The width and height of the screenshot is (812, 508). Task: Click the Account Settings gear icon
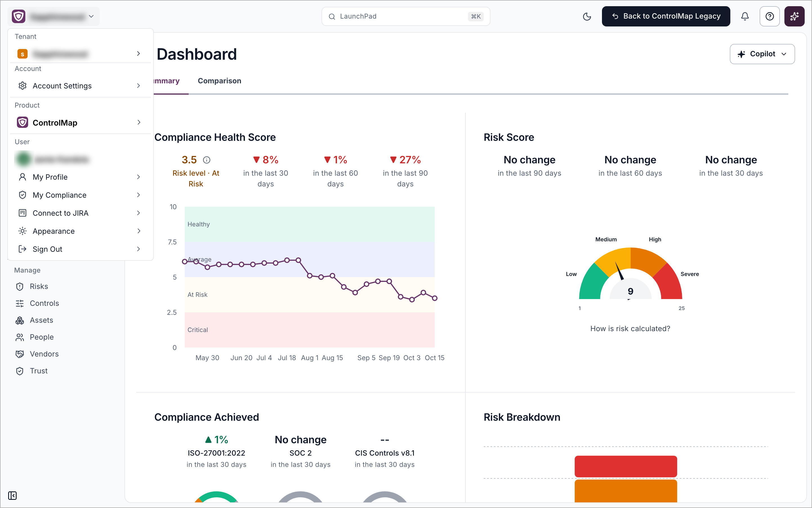[23, 86]
